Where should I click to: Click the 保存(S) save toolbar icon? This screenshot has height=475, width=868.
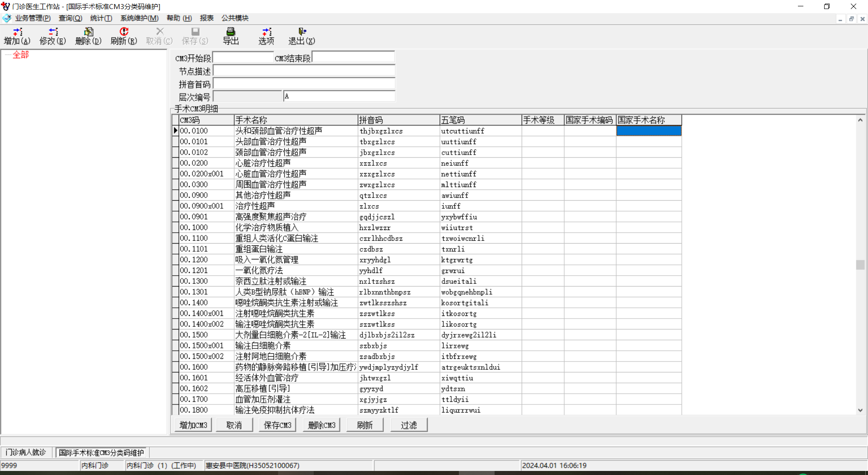click(x=195, y=36)
